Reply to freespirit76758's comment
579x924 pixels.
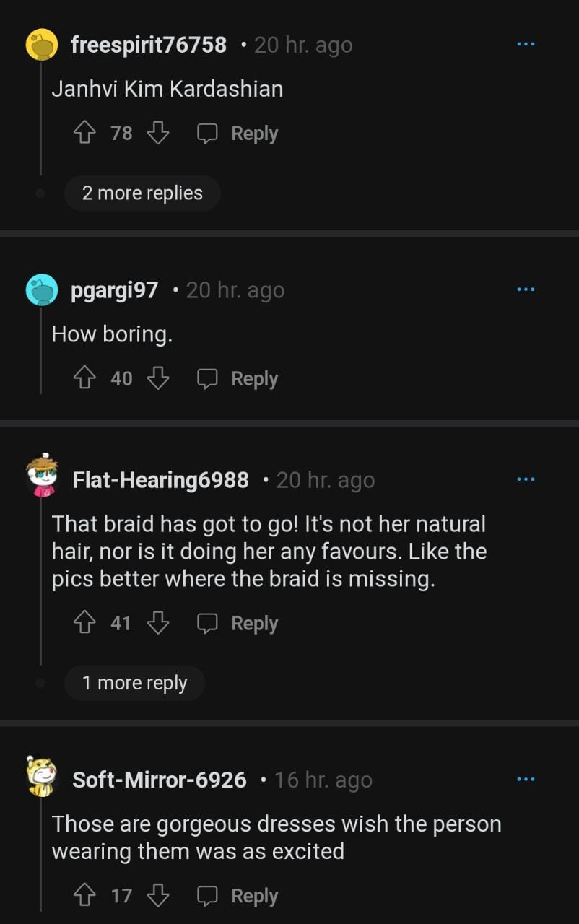(x=238, y=133)
